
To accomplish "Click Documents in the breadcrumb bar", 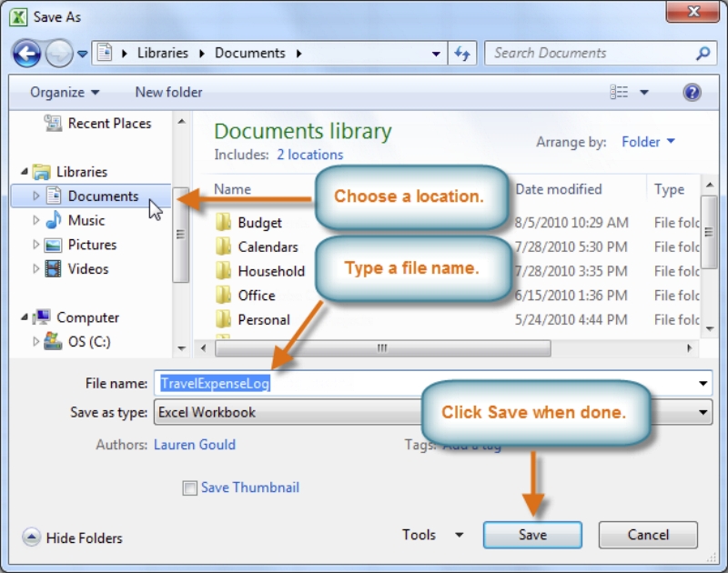I will [x=249, y=53].
